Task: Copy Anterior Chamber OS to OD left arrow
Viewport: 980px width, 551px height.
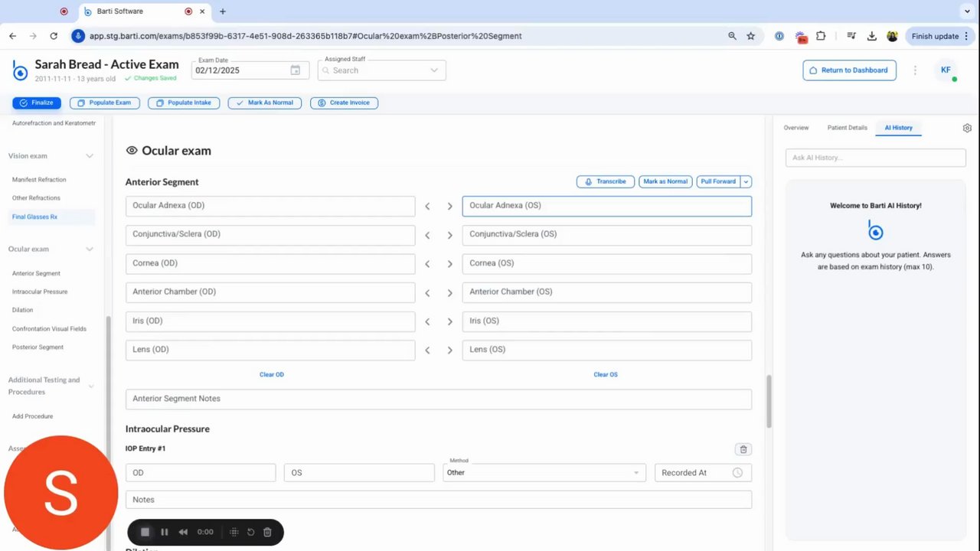Action: tap(427, 292)
